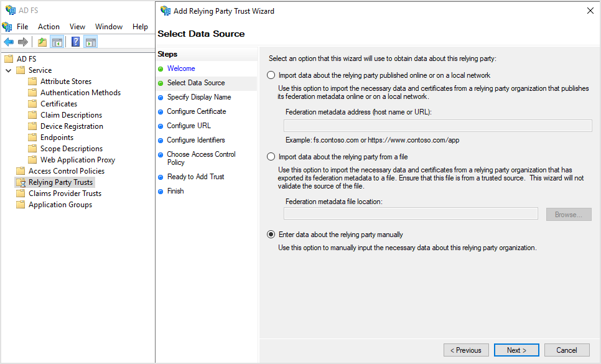
Task: Select import data published online option
Action: 270,75
